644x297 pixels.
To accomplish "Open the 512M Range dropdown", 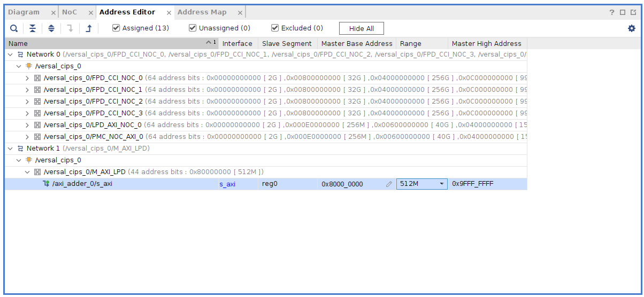I will [442, 184].
